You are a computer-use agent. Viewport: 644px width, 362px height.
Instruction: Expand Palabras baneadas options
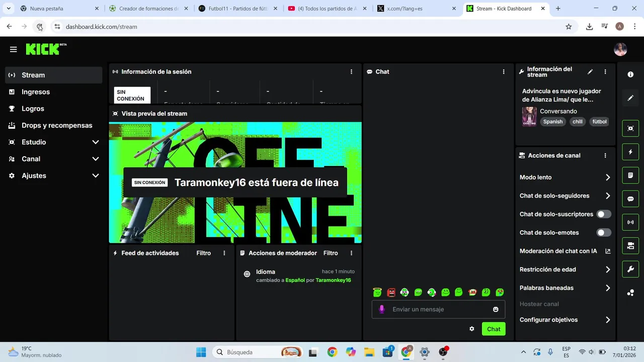[608, 288]
